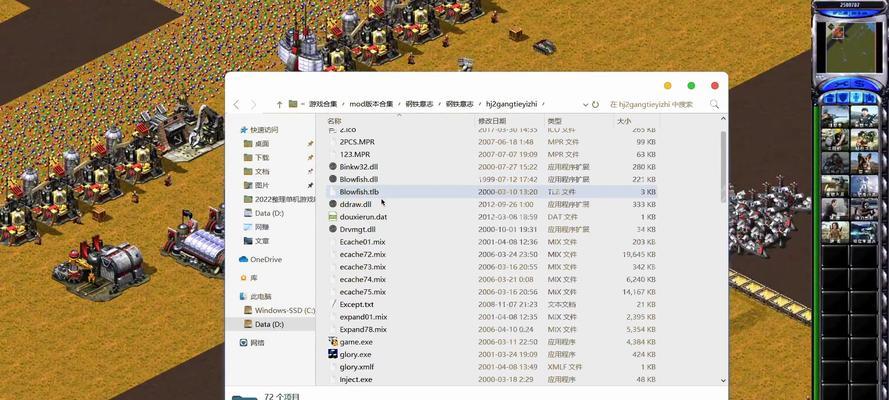Open the mod版本合集 breadcrumb

[x=371, y=104]
